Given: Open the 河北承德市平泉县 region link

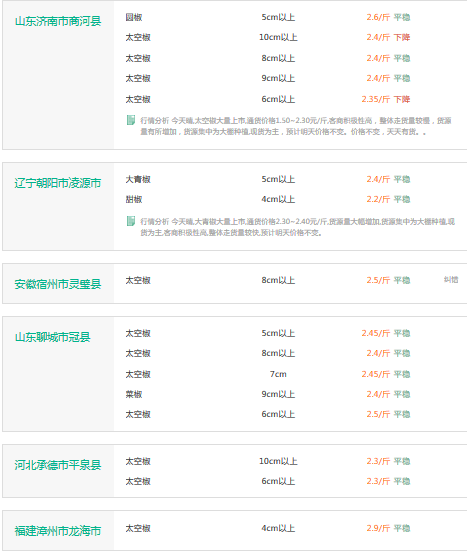Looking at the screenshot, I should pos(58,465).
